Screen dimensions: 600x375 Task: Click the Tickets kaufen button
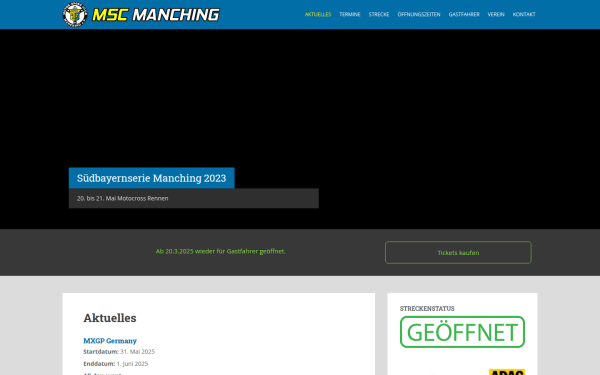tap(458, 253)
